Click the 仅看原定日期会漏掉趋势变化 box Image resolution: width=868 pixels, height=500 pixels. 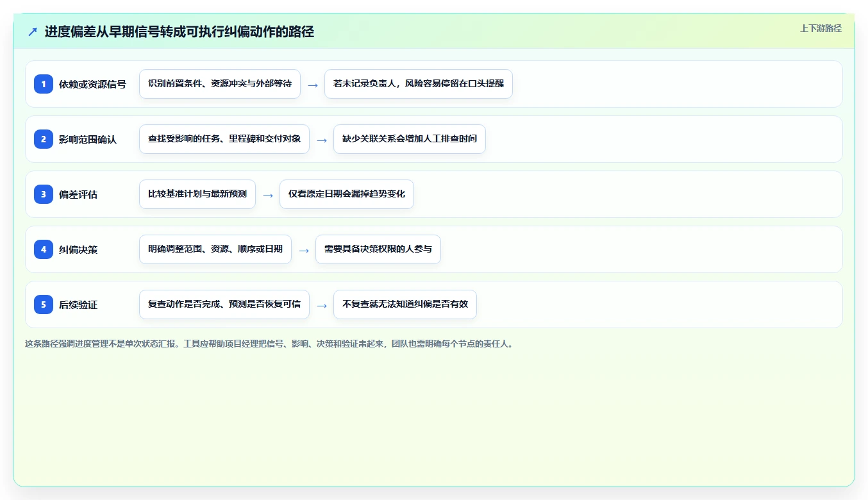tap(347, 194)
